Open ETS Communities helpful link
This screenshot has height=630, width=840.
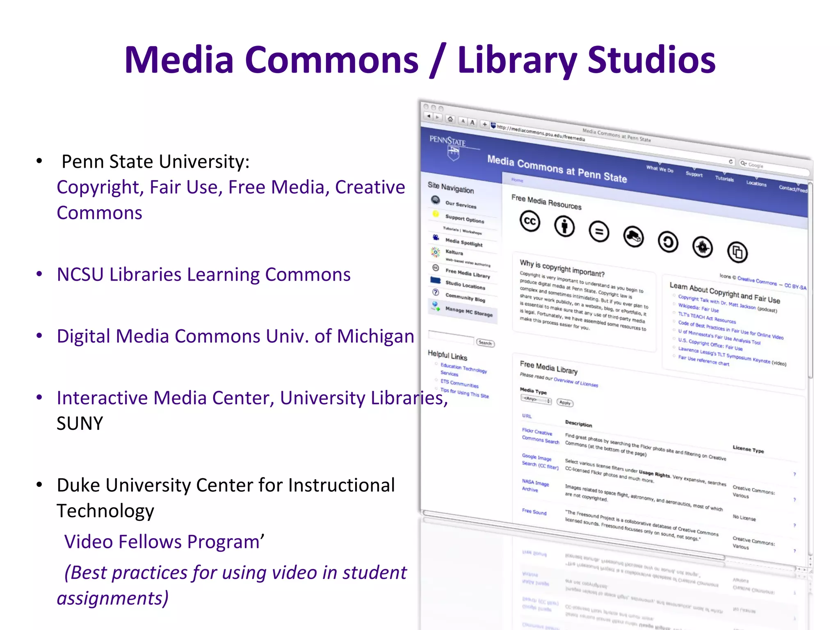pyautogui.click(x=459, y=383)
